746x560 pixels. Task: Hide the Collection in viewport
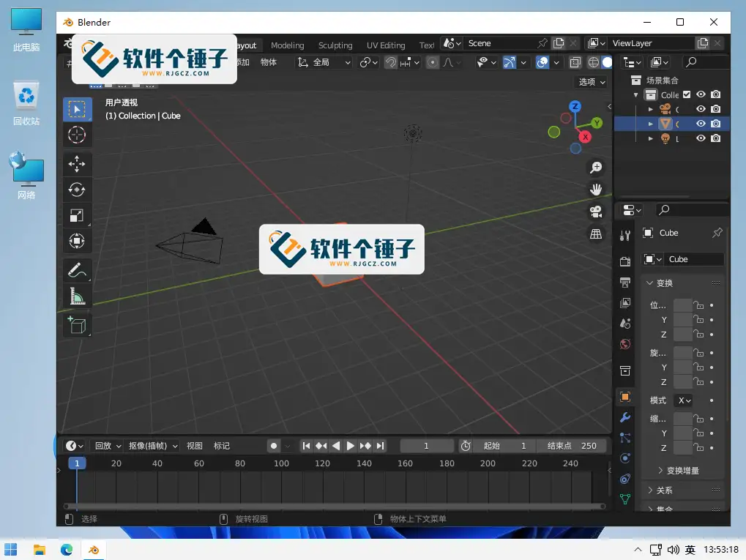click(x=701, y=94)
